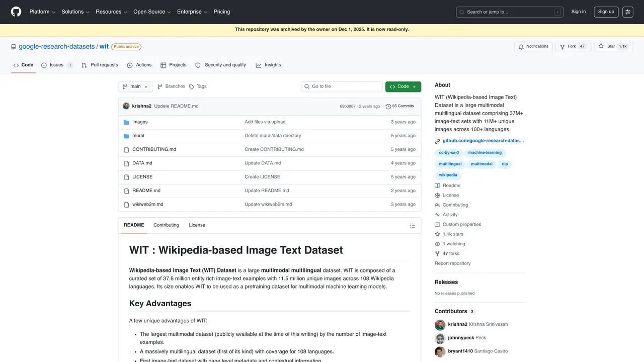The width and height of the screenshot is (644, 362).
Task: Click the mural folder icon
Action: [x=127, y=136]
